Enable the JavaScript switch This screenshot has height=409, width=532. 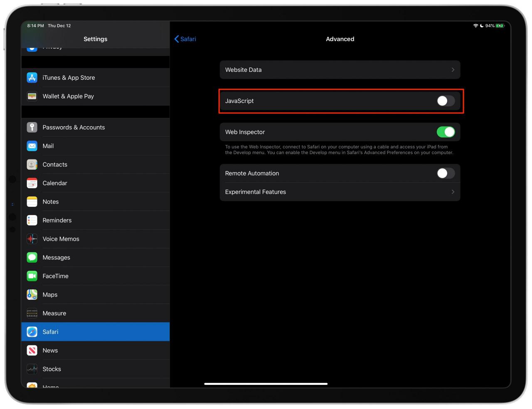pyautogui.click(x=446, y=101)
